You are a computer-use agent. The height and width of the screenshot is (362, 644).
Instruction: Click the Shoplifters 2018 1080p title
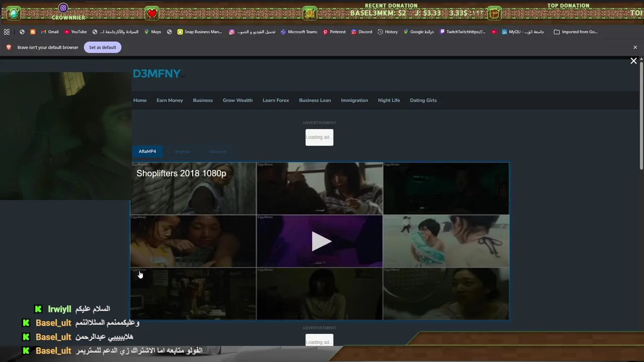point(181,173)
